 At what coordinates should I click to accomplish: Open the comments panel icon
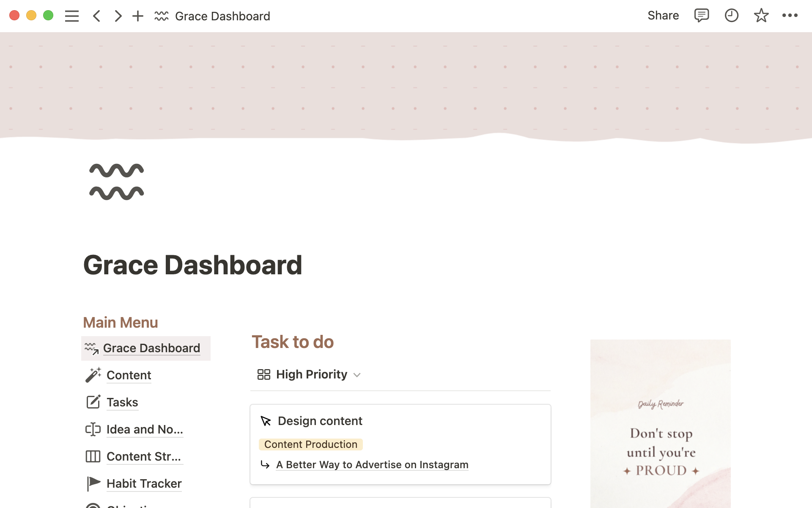pyautogui.click(x=701, y=16)
